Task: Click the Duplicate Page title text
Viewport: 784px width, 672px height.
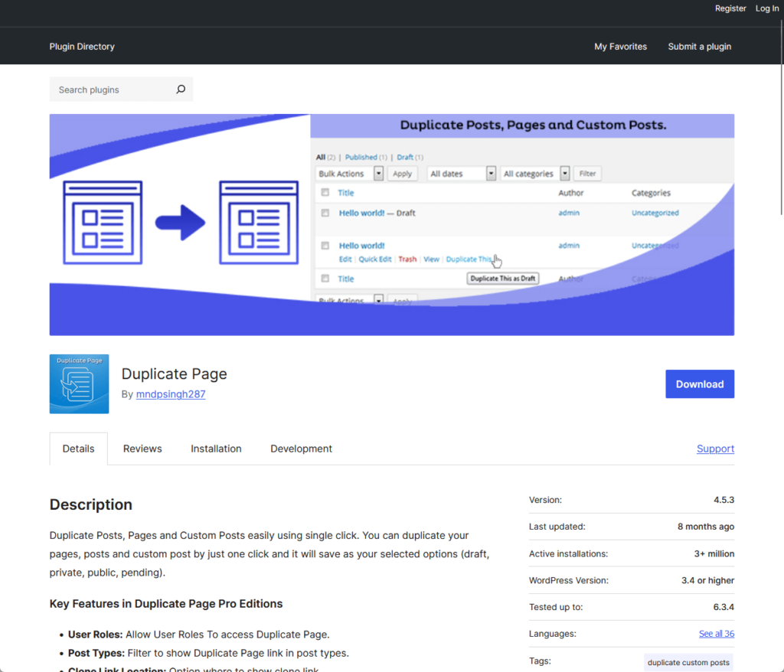Action: pos(174,374)
